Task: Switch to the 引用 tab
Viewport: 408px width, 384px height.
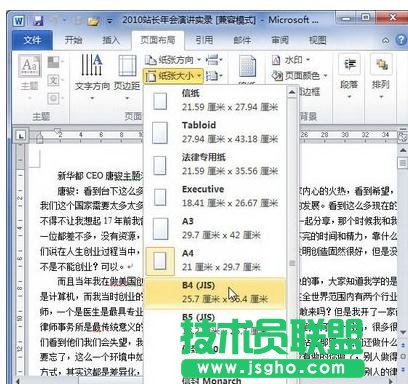Action: pyautogui.click(x=204, y=40)
